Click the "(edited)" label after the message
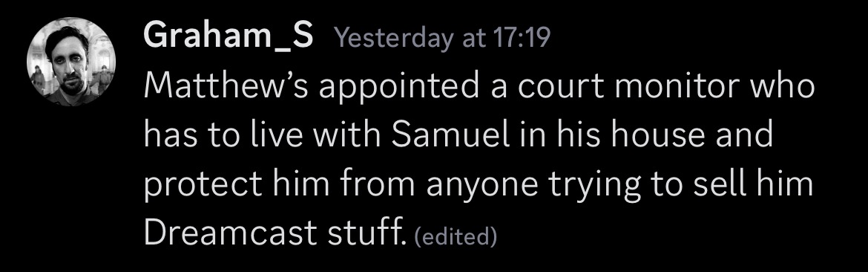This screenshot has width=868, height=272. (x=456, y=237)
